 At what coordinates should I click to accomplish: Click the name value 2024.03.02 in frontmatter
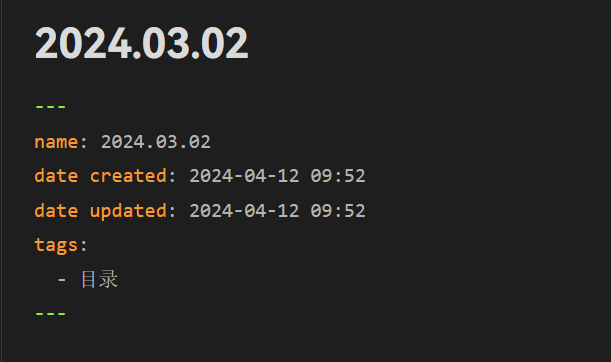pos(156,141)
